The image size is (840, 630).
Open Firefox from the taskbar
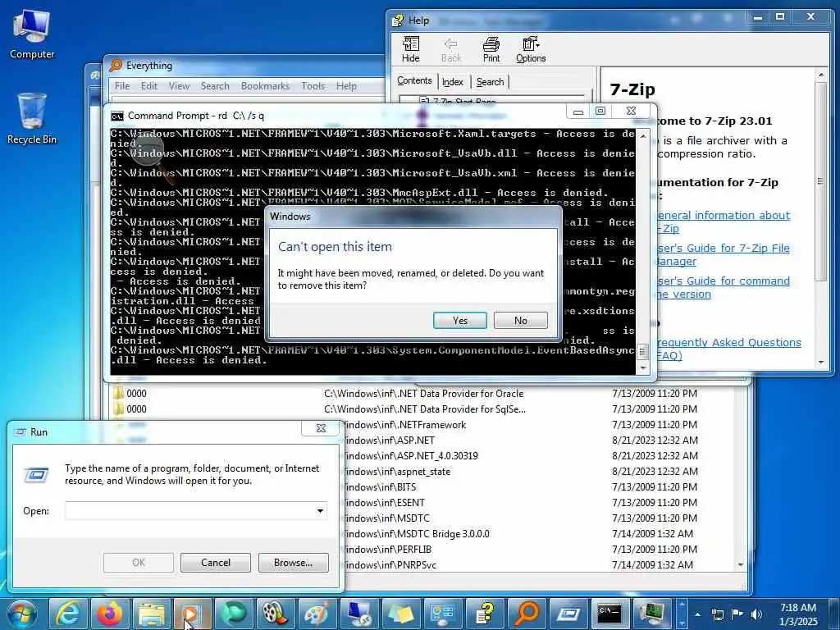[110, 614]
